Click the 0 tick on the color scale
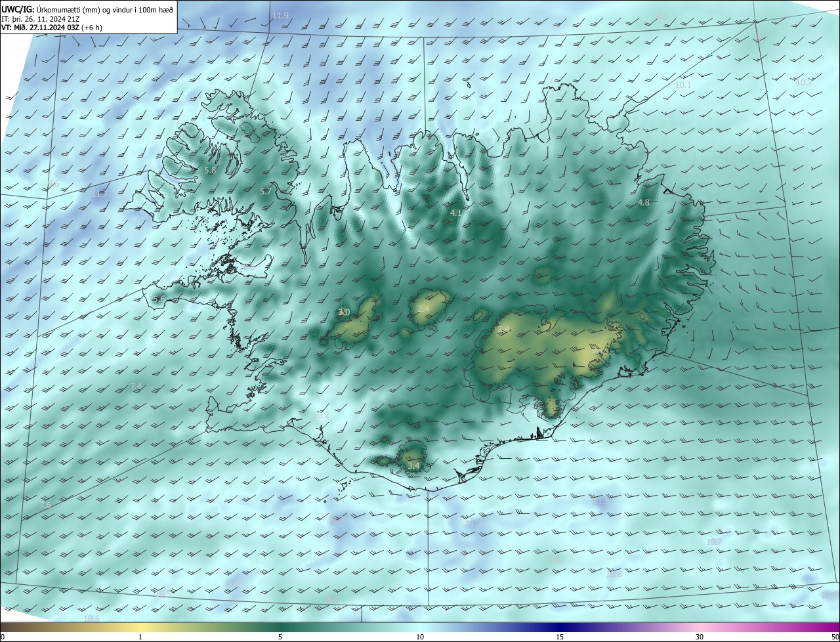The image size is (840, 642). [x=2, y=637]
